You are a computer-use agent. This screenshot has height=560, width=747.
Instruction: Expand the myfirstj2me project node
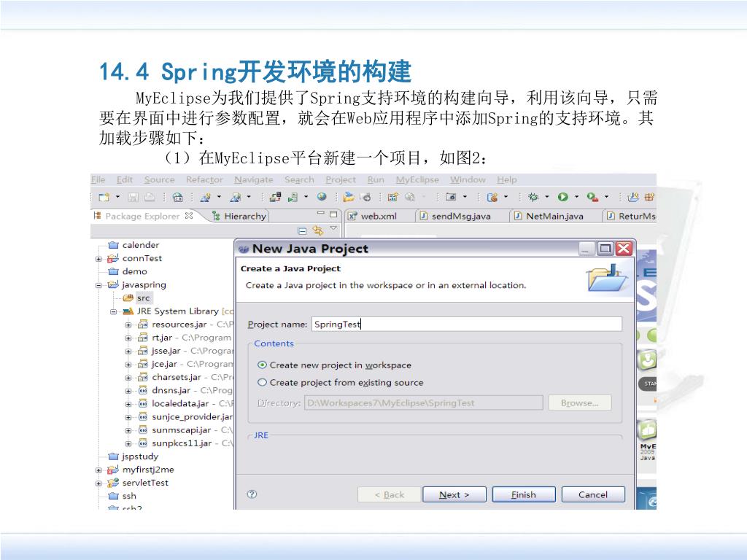point(98,470)
